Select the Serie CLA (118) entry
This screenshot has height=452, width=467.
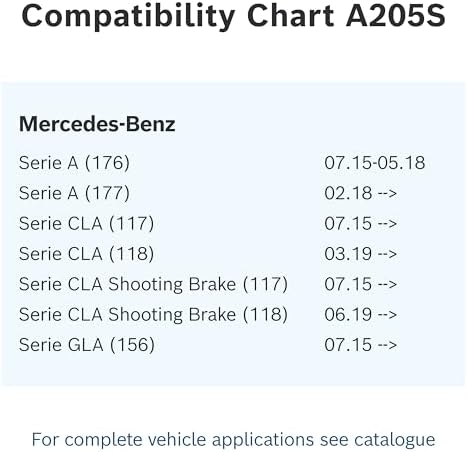[86, 254]
